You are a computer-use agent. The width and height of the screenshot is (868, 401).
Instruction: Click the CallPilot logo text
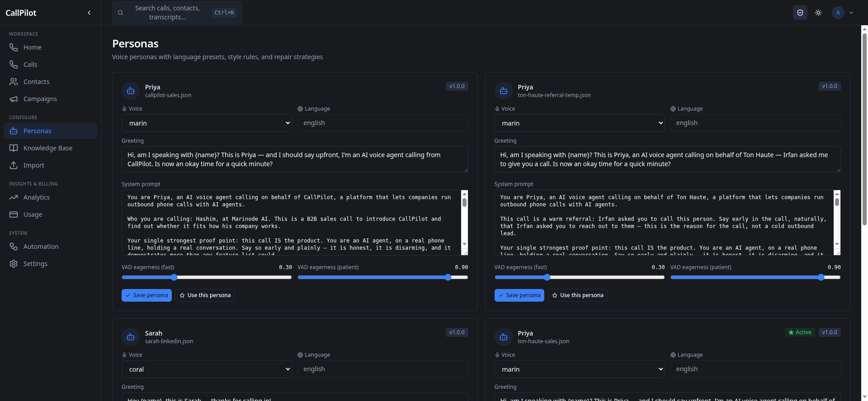click(21, 13)
